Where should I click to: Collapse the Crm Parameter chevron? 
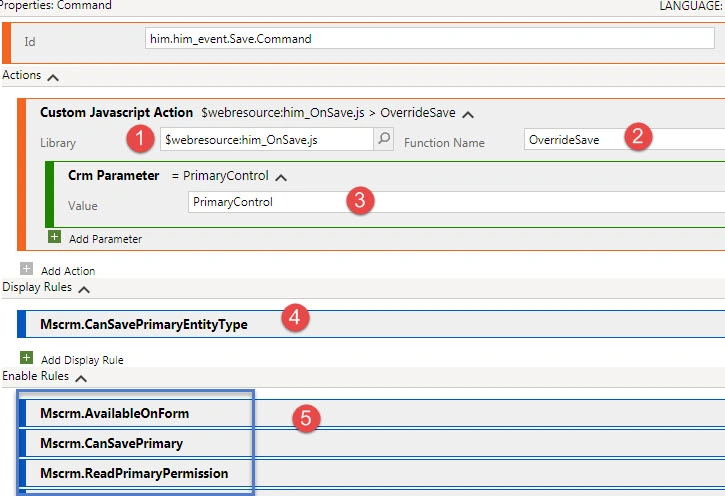pyautogui.click(x=281, y=178)
